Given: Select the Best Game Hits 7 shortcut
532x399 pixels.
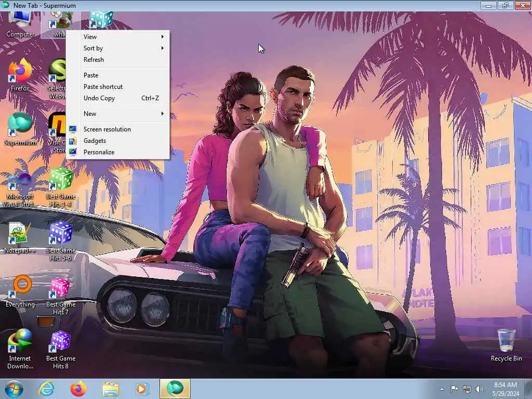Looking at the screenshot, I should click(61, 296).
